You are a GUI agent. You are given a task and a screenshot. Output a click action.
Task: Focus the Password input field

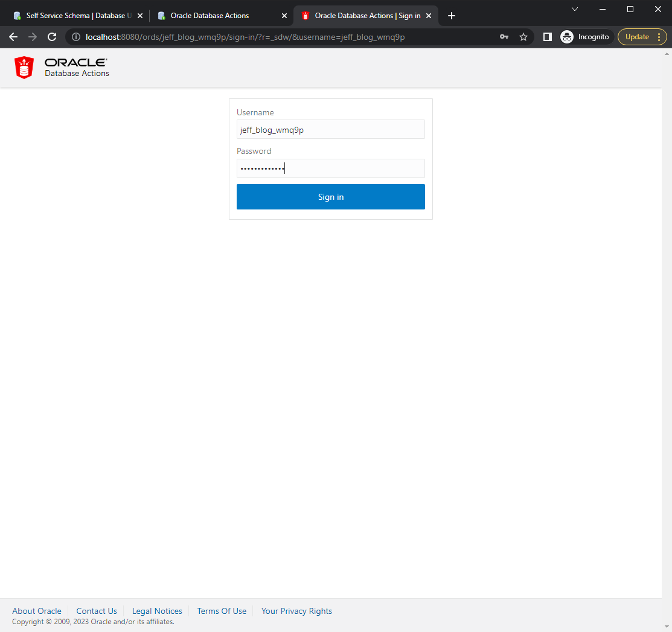click(331, 168)
